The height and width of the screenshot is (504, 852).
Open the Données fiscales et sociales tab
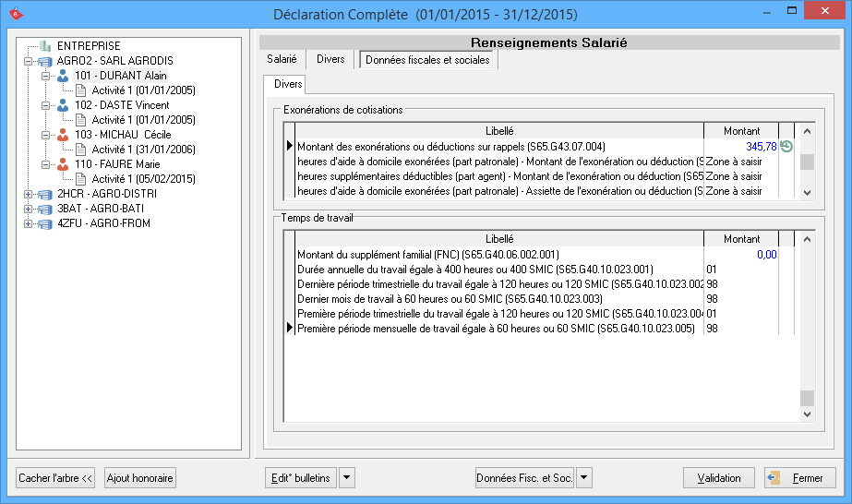pos(428,60)
